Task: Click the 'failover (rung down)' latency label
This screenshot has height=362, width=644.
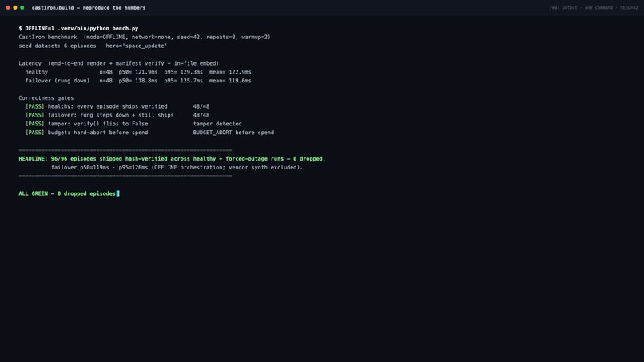Action: (x=57, y=81)
